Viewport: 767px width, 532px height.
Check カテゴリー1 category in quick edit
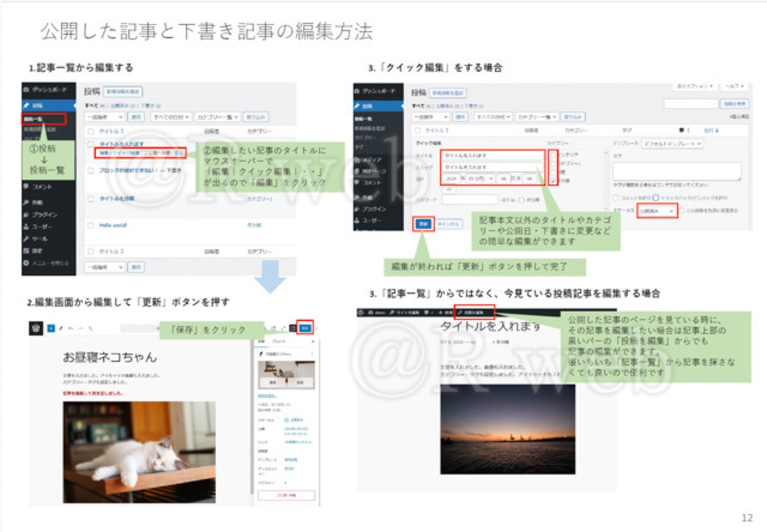552,163
